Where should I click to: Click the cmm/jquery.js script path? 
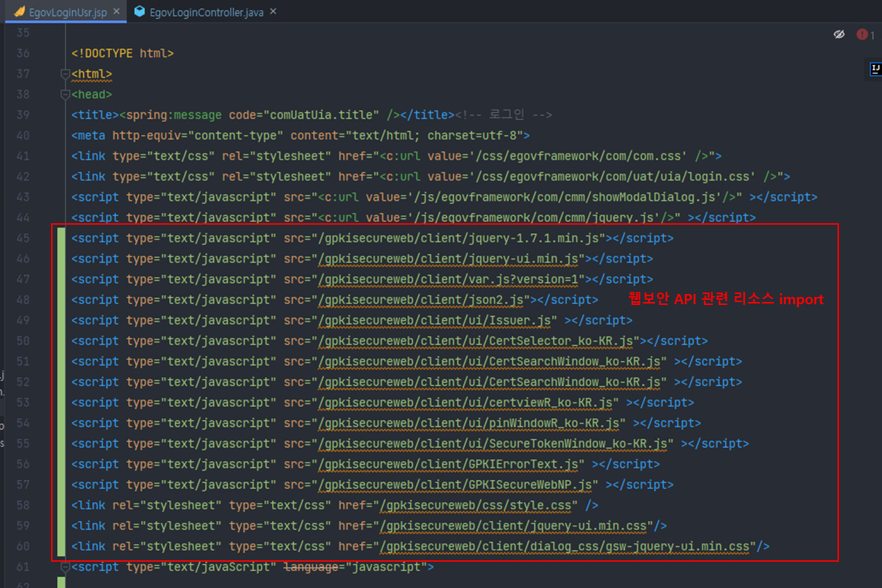click(x=535, y=217)
